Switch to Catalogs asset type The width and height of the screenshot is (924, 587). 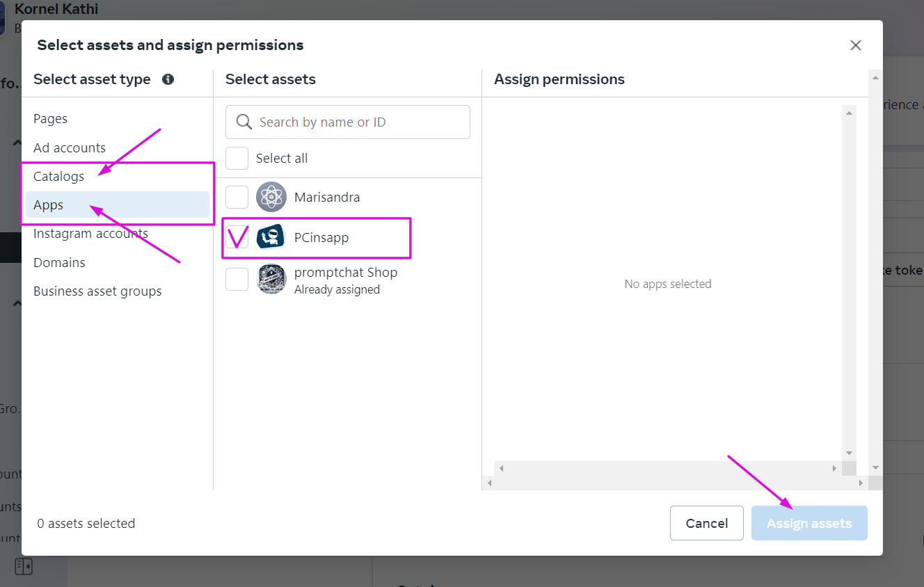(x=58, y=177)
